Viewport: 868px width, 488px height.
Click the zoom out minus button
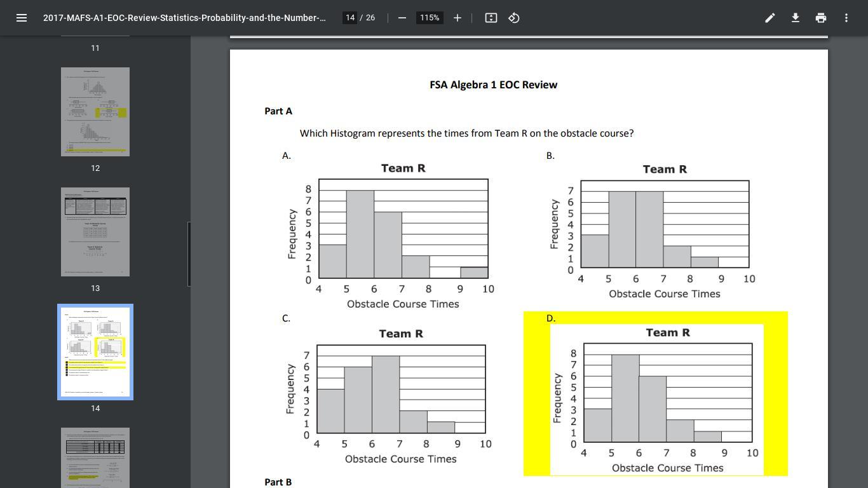tap(402, 18)
